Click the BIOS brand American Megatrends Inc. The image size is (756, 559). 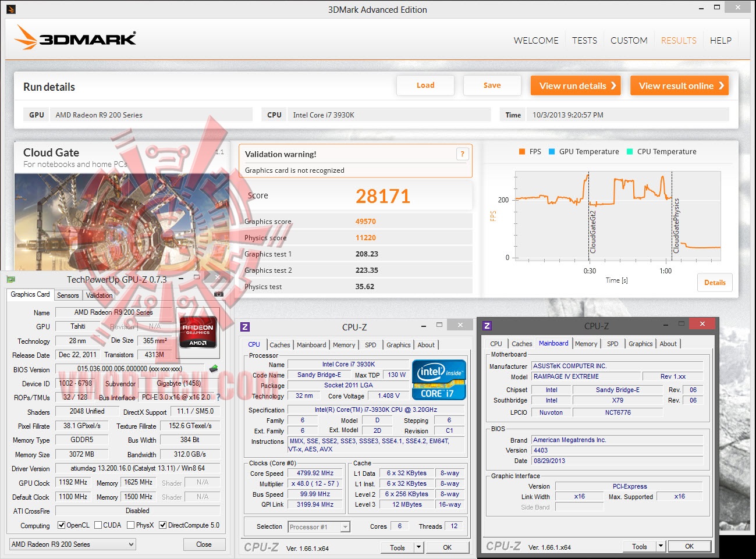click(617, 440)
